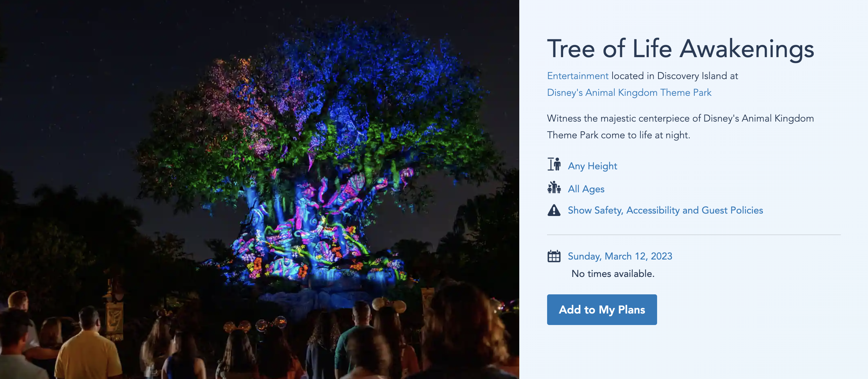Open Disney's Animal Kingdom Theme Park link
Viewport: 868px width, 379px height.
pyautogui.click(x=629, y=93)
